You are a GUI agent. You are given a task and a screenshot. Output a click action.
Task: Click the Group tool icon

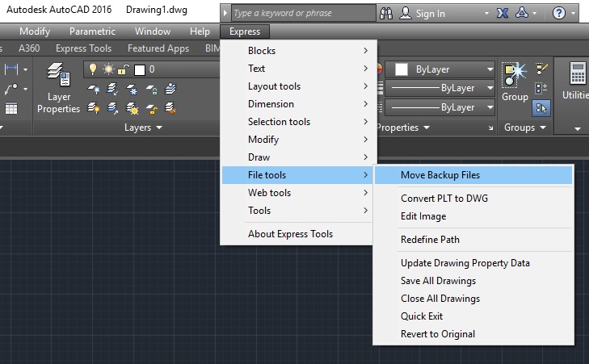tap(515, 82)
